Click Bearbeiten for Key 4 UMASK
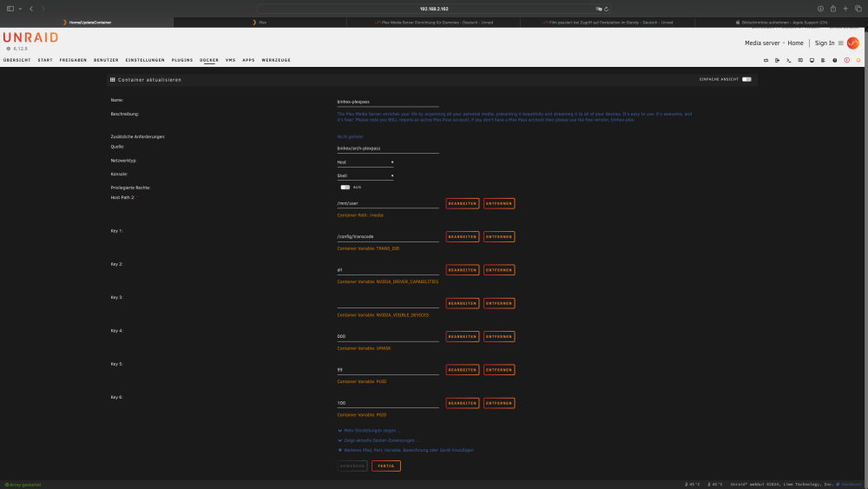The width and height of the screenshot is (868, 489). click(x=463, y=336)
